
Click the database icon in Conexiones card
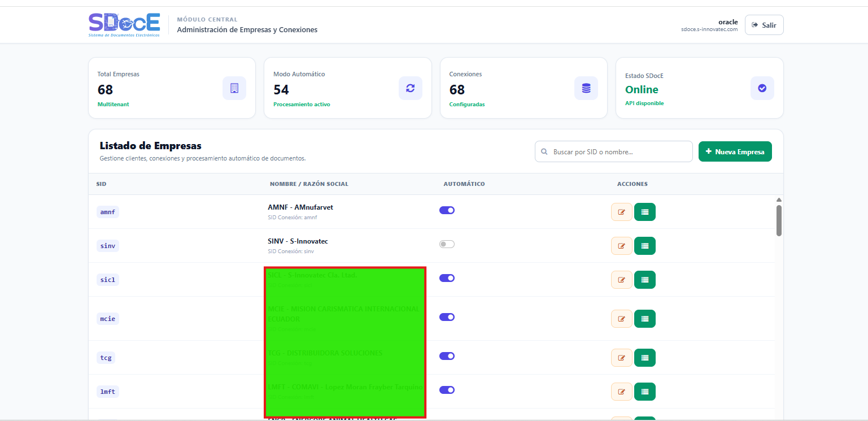coord(586,88)
